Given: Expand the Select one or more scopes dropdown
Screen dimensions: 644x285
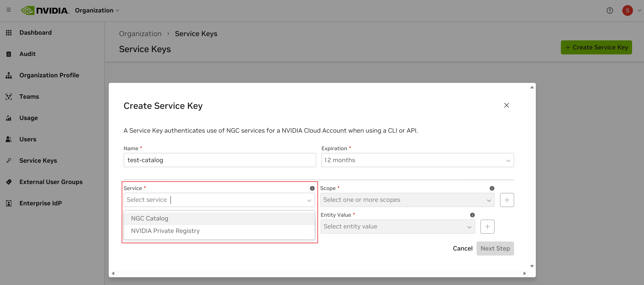Looking at the screenshot, I should tap(407, 200).
